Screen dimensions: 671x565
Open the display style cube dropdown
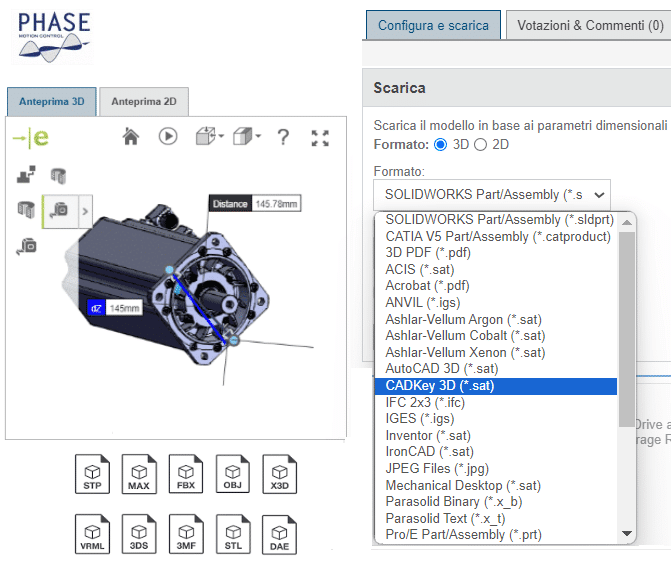247,137
